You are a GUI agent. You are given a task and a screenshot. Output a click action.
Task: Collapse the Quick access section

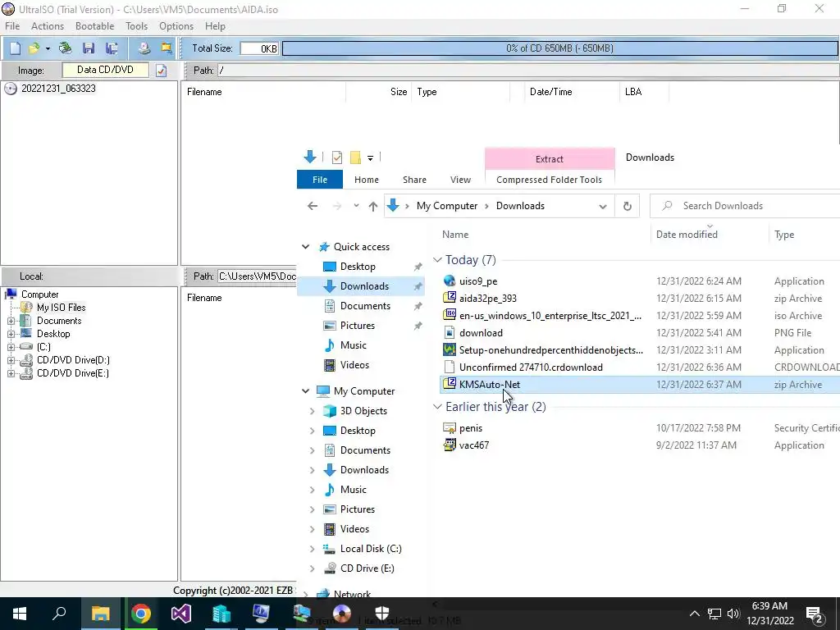[x=305, y=247]
